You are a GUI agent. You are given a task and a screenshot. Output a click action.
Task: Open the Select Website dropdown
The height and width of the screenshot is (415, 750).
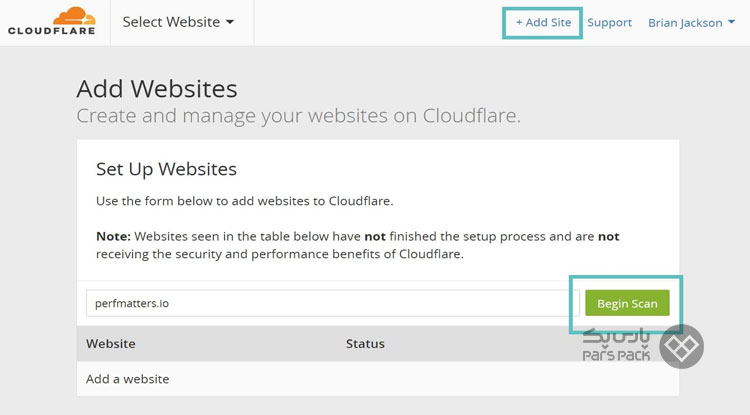tap(178, 22)
